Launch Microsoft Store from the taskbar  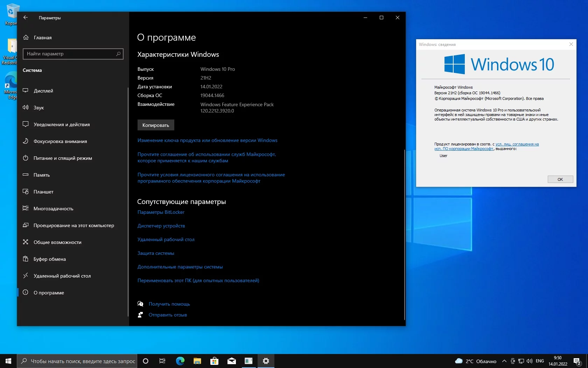pos(214,361)
